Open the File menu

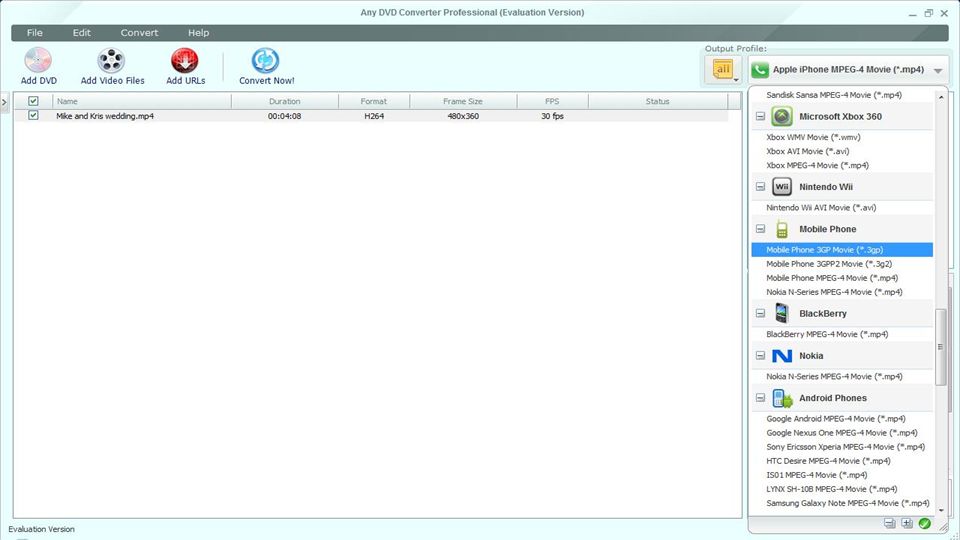pos(34,33)
